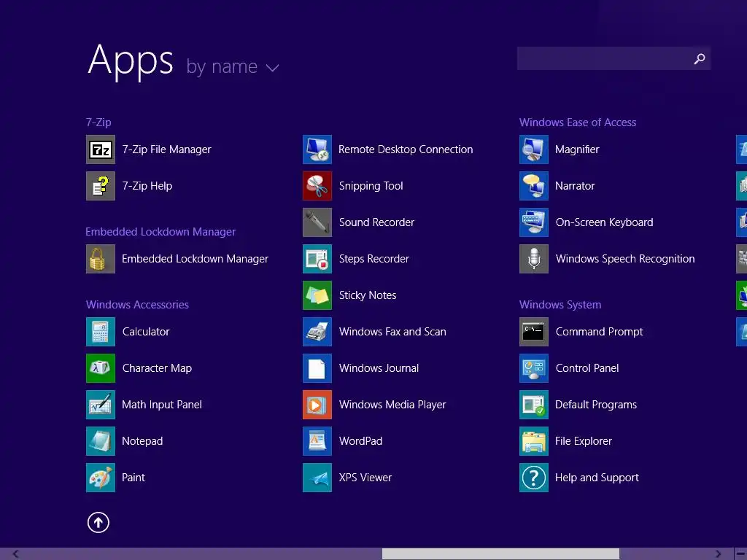Click the 'Snipping Tool' label

pos(371,186)
